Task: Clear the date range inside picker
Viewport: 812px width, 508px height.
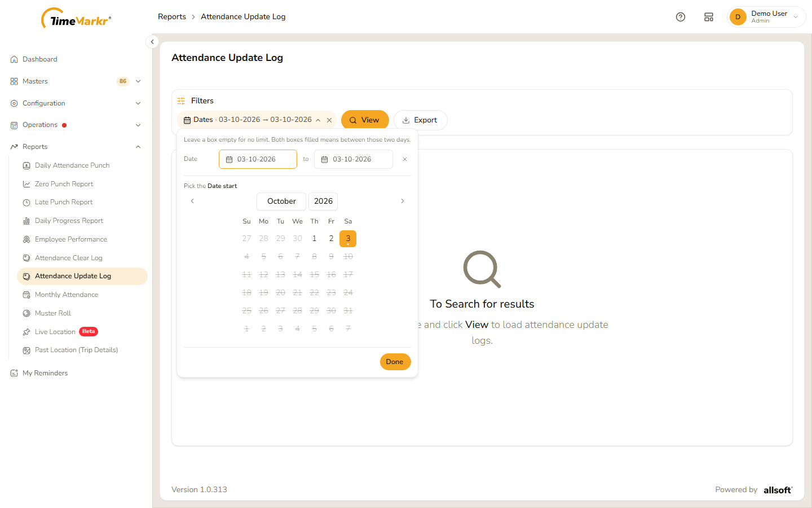Action: (405, 159)
